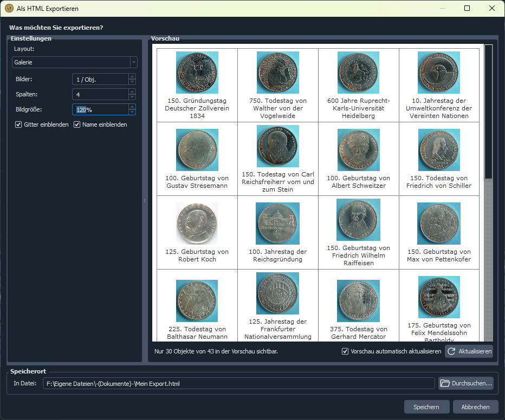Screen dimensions: 505x420
Task: Toggle Vorschau automatisch aktualisieren checkbox
Action: tap(345, 352)
